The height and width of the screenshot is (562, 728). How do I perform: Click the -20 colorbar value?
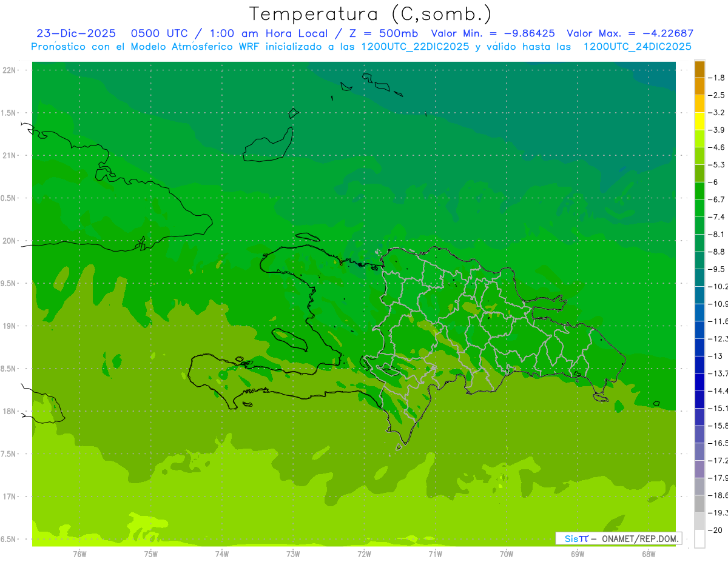click(715, 530)
